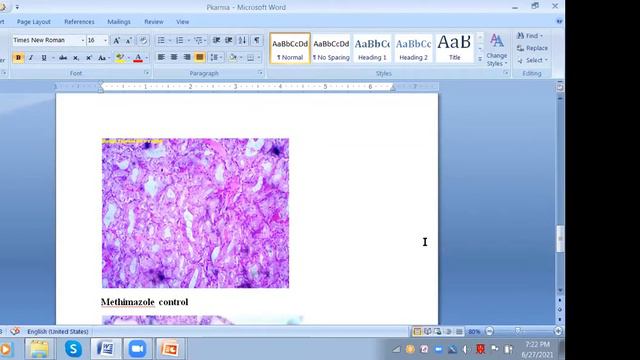This screenshot has height=360, width=640.
Task: Expand styles gallery More arrow
Action: 480,59
